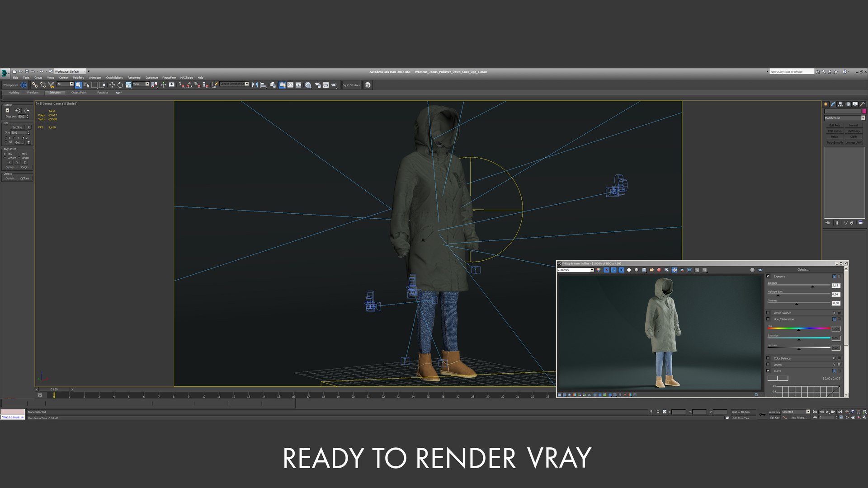Activate the Select Object tool
Viewport: 868px width, 488px height.
78,84
